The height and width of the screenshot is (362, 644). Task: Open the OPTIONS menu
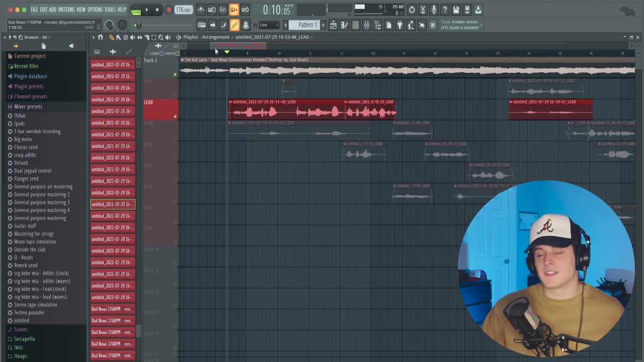pos(95,10)
